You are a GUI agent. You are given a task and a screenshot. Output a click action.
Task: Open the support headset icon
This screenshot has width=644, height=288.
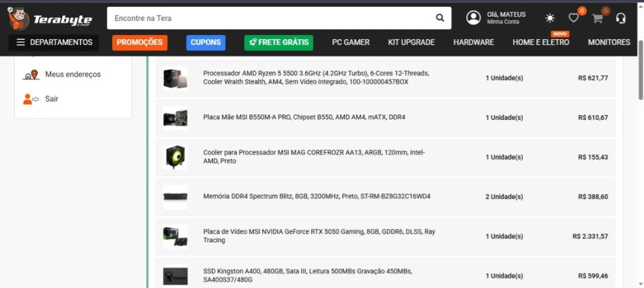[621, 18]
